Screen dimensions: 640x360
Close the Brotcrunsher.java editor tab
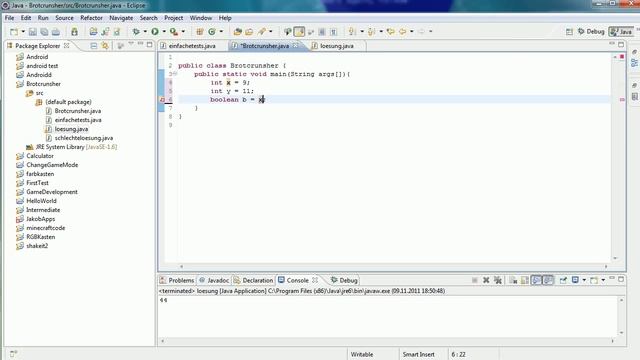pos(296,46)
